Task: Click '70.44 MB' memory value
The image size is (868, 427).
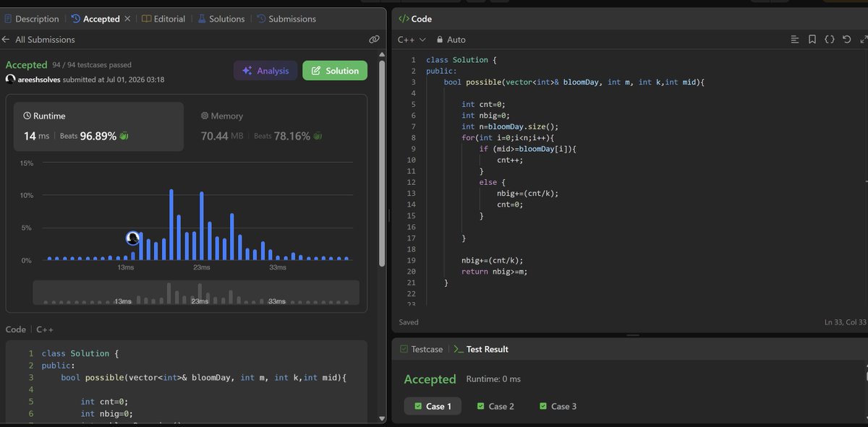Action: pyautogui.click(x=221, y=136)
